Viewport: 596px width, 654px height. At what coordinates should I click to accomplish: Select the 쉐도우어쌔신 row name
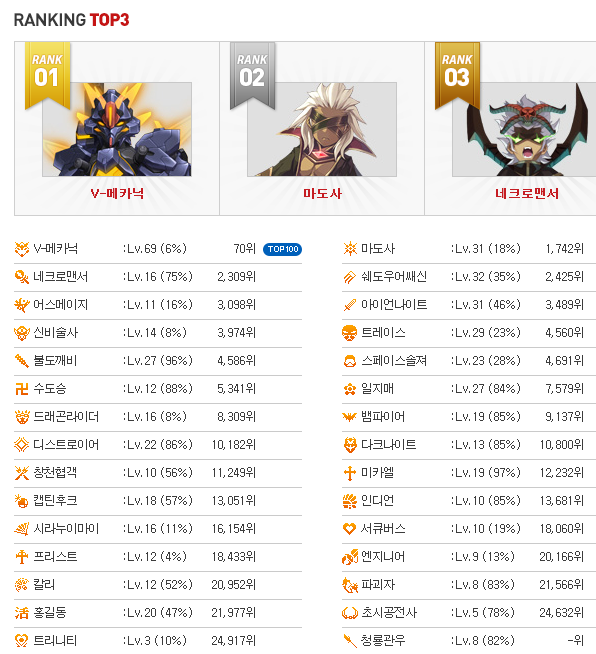coord(394,277)
